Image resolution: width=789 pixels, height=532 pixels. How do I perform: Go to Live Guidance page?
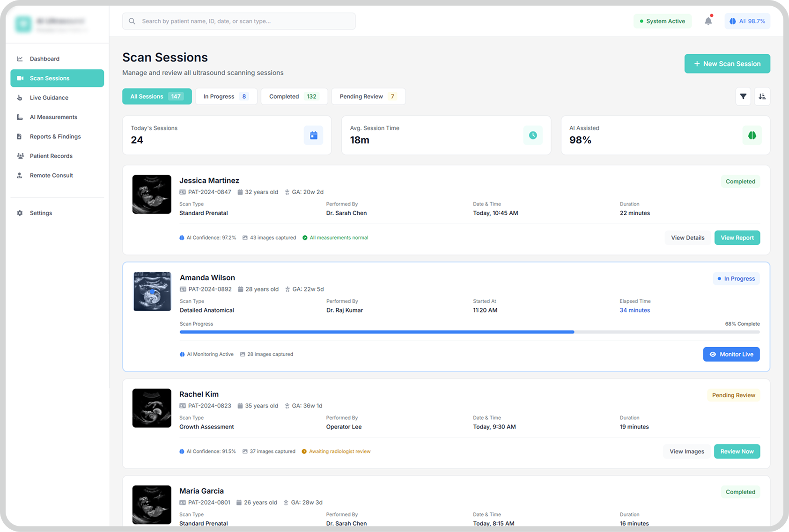pyautogui.click(x=57, y=98)
